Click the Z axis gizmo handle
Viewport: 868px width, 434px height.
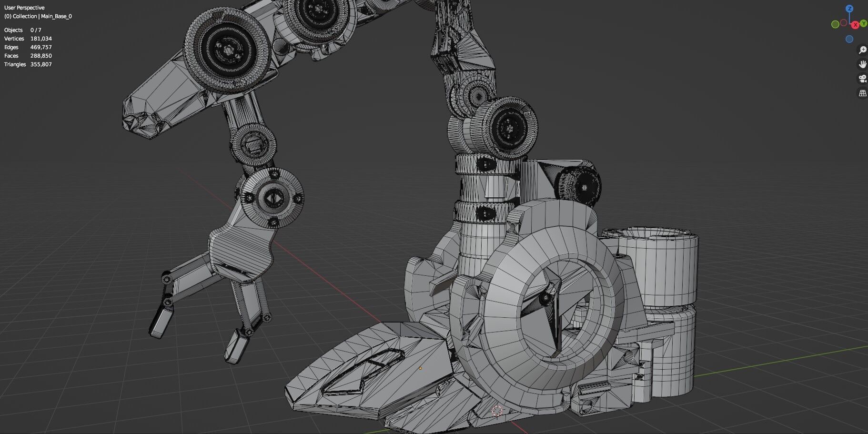tap(849, 9)
